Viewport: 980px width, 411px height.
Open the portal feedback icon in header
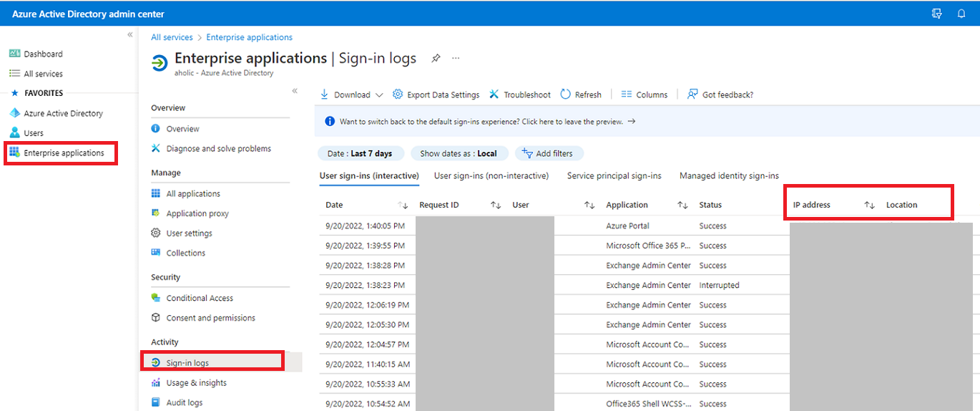(937, 14)
